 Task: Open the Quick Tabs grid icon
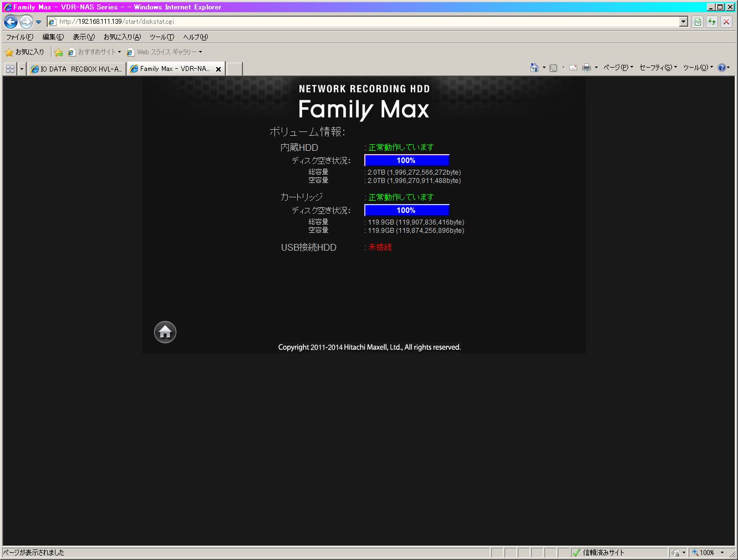point(10,69)
